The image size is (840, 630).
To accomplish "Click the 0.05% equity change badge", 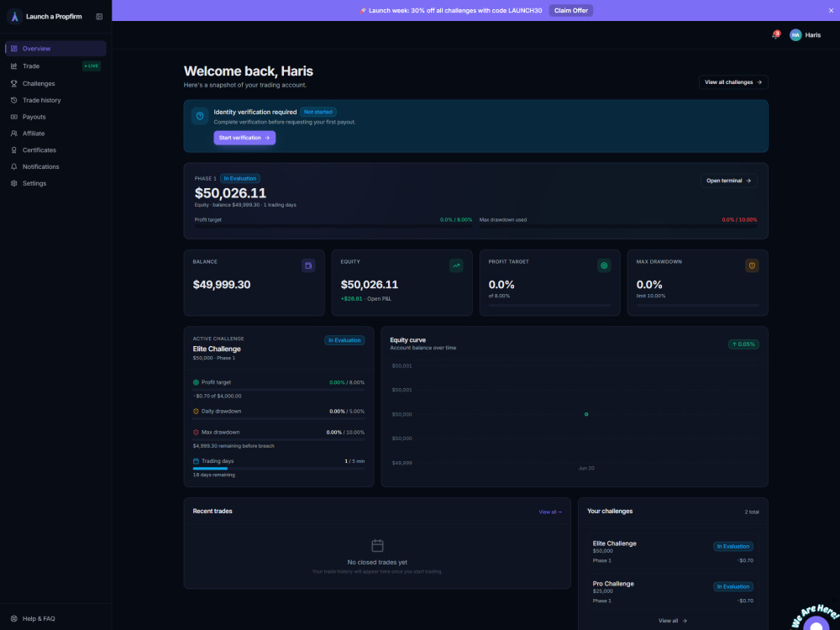I will (743, 344).
